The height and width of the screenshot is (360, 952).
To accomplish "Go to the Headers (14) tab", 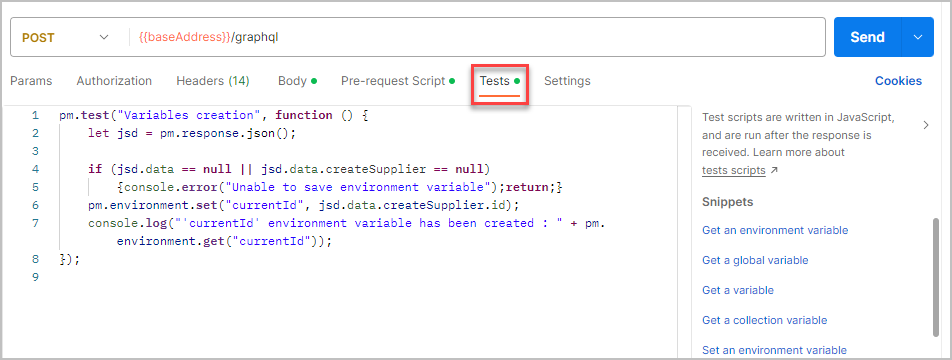I will [213, 81].
